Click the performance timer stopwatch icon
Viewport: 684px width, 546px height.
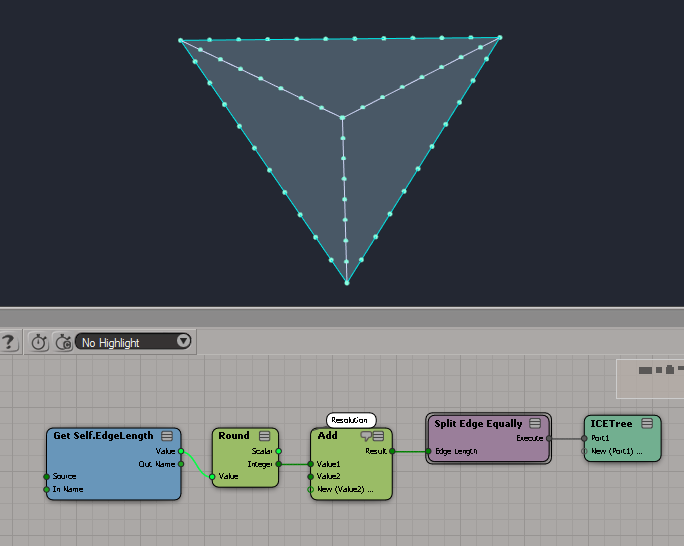[39, 342]
